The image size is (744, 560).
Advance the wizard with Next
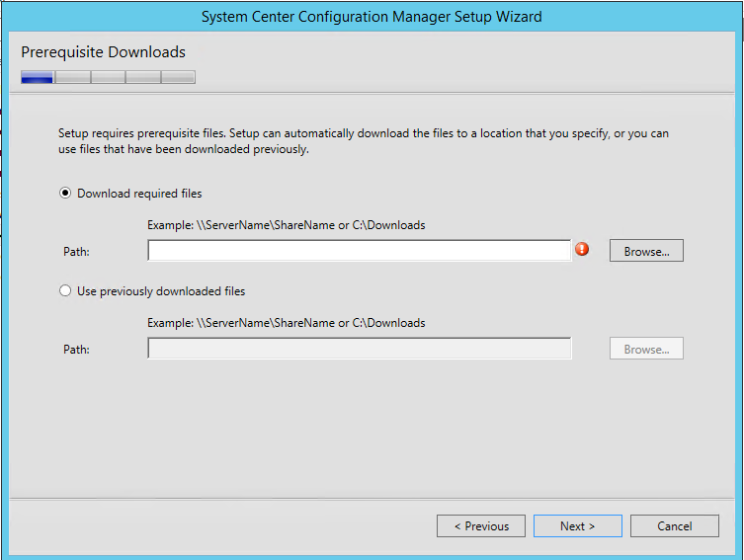(x=577, y=525)
